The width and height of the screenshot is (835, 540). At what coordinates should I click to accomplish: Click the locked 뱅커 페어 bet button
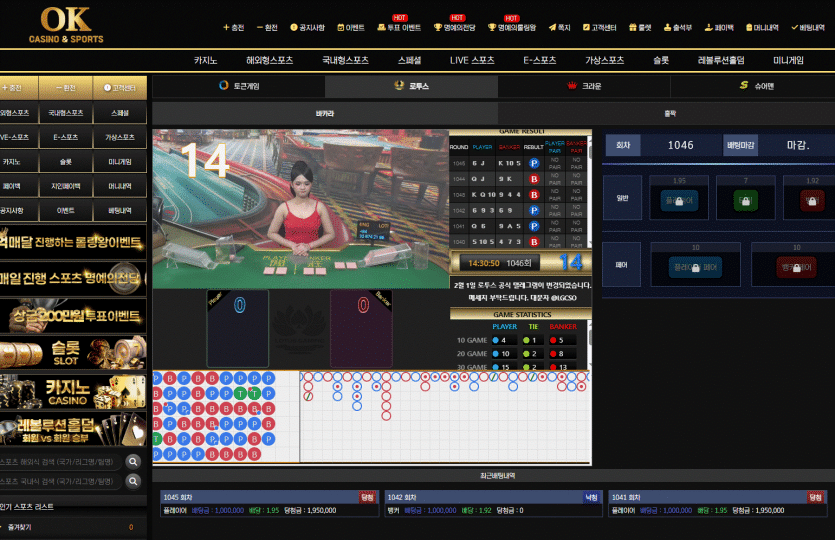click(x=803, y=267)
